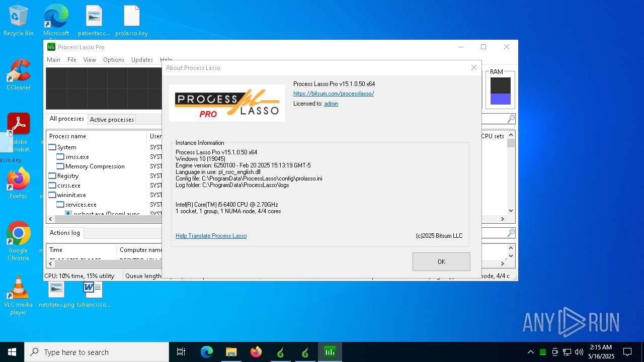Click the Windows Start button
Image resolution: width=644 pixels, height=362 pixels.
[12, 352]
